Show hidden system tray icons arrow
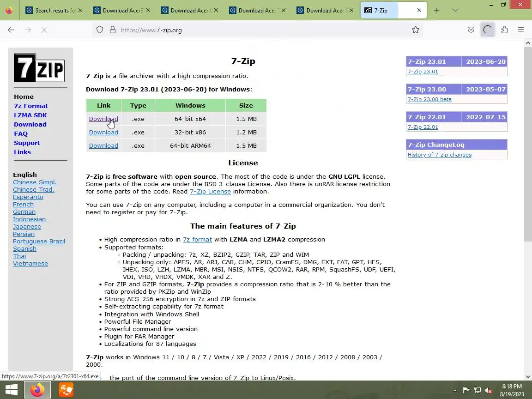Viewport: 532px width, 399px height. (x=455, y=390)
